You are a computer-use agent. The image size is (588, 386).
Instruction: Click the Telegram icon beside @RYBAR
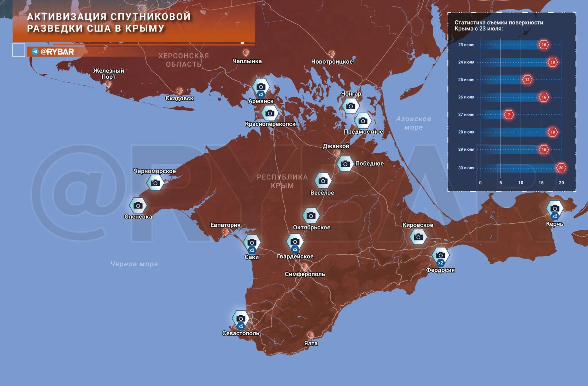click(x=35, y=52)
